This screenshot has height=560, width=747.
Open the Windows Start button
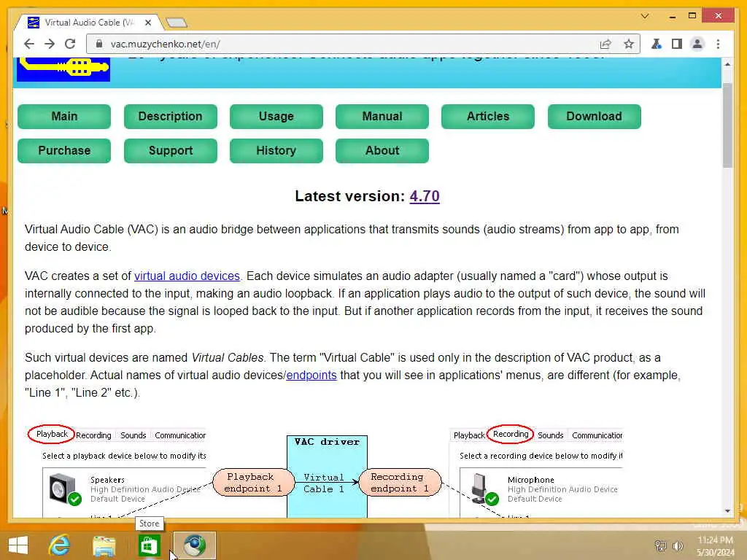pyautogui.click(x=18, y=545)
